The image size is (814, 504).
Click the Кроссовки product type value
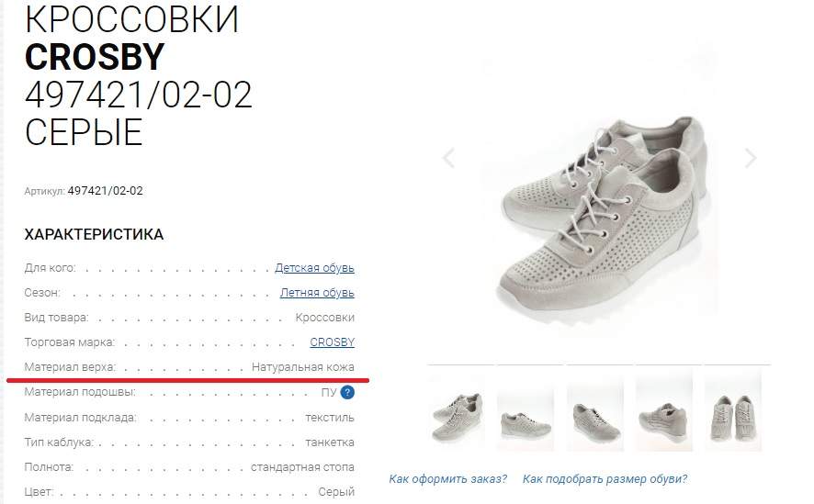tap(325, 318)
